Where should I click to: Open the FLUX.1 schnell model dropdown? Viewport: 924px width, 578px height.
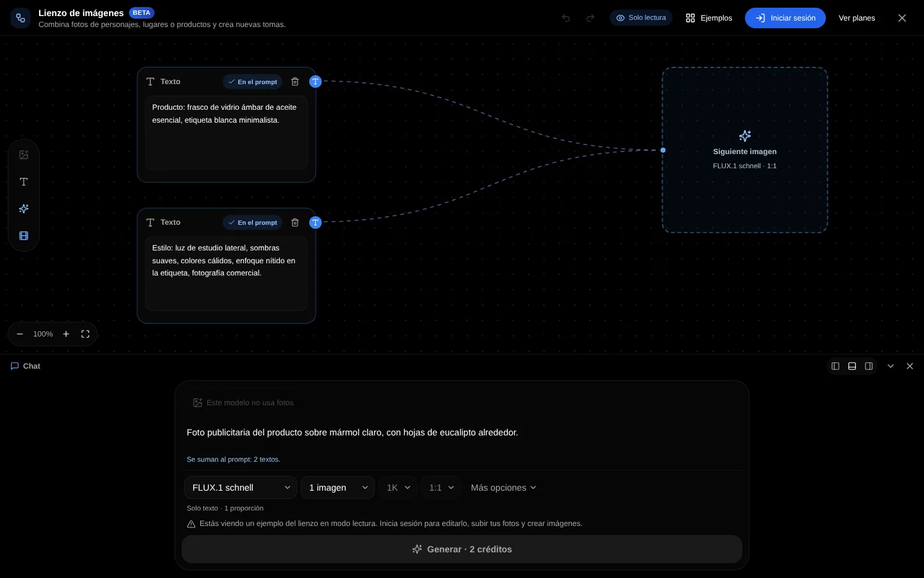(241, 487)
